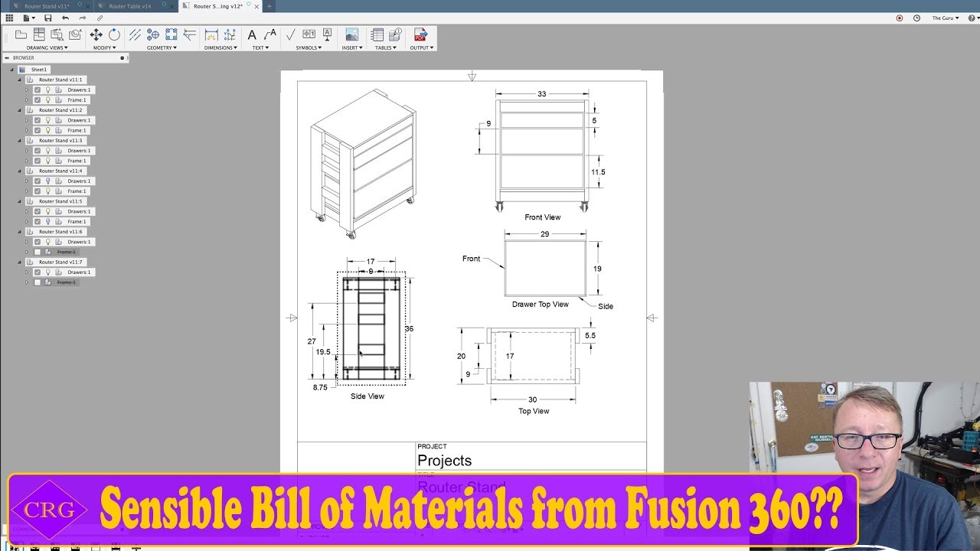Image resolution: width=980 pixels, height=551 pixels.
Task: Select the Center Mark Pattern tool
Action: click(171, 34)
